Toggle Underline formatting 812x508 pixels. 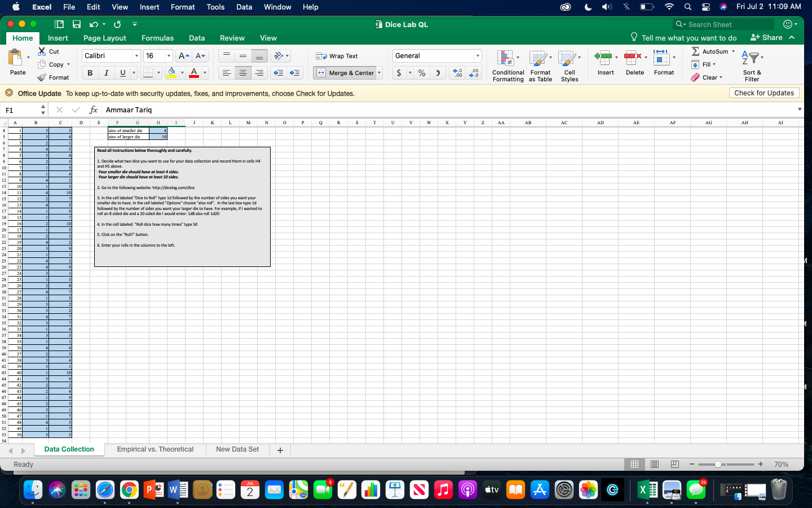click(122, 73)
